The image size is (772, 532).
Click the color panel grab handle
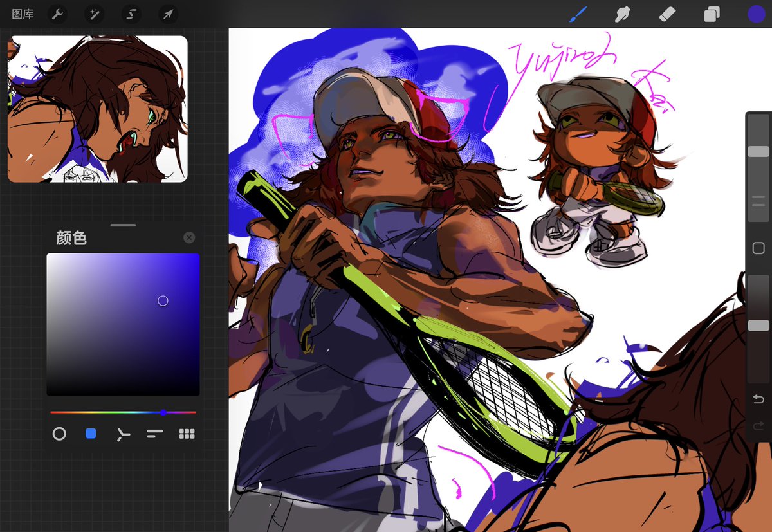[123, 225]
